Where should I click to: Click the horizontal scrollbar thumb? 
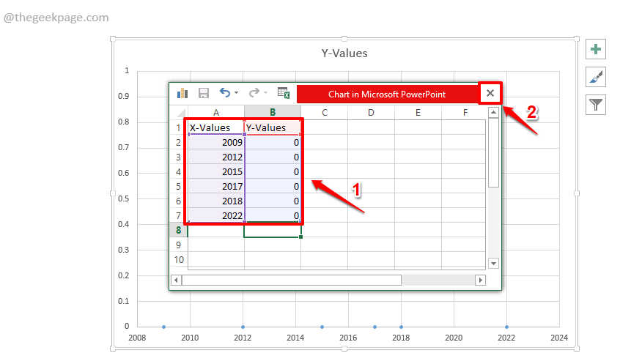pos(292,281)
